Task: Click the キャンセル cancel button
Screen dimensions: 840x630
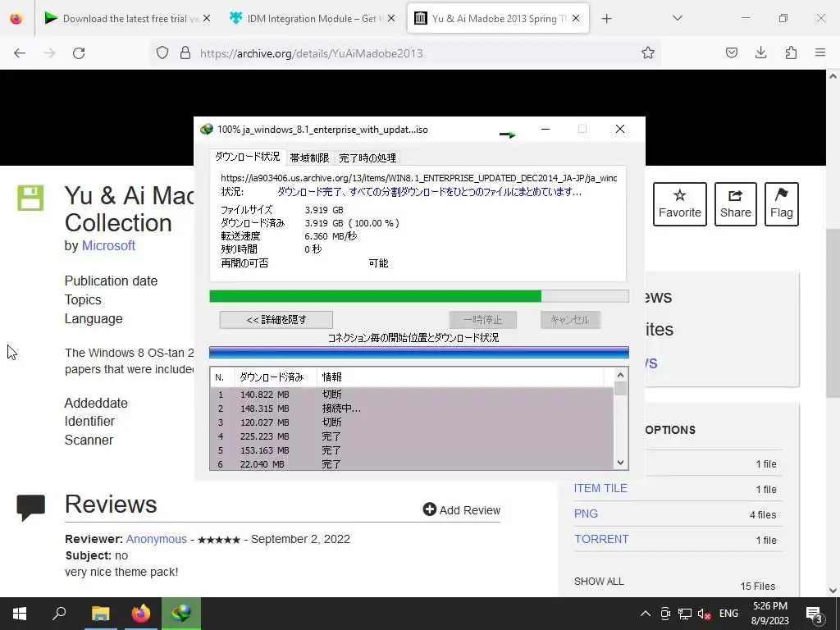Action: 570,320
